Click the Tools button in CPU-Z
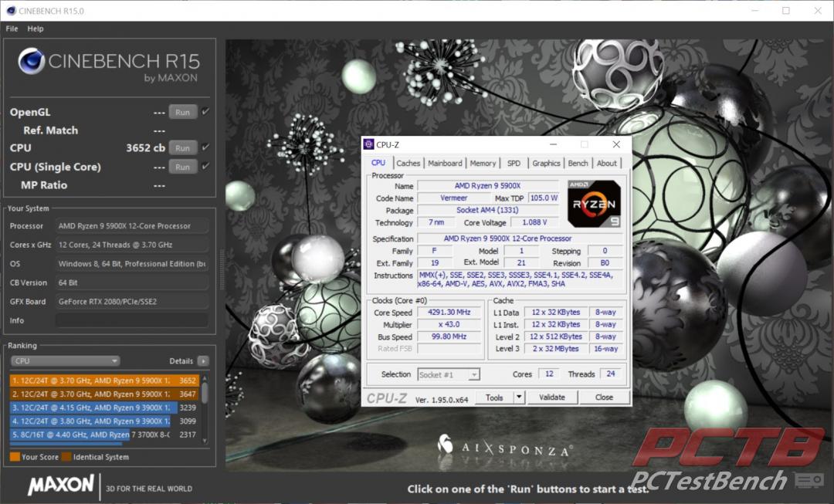834x504 pixels. point(494,397)
